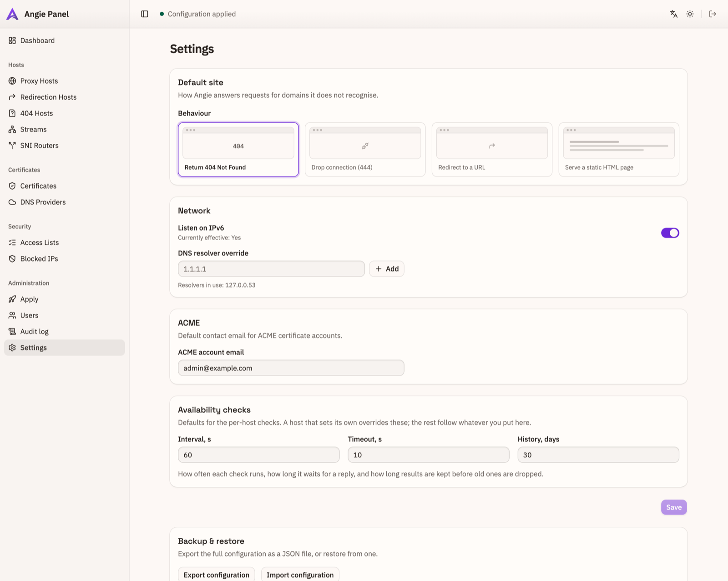The height and width of the screenshot is (581, 728).
Task: Select Drop connection (444) behaviour
Action: 365,149
